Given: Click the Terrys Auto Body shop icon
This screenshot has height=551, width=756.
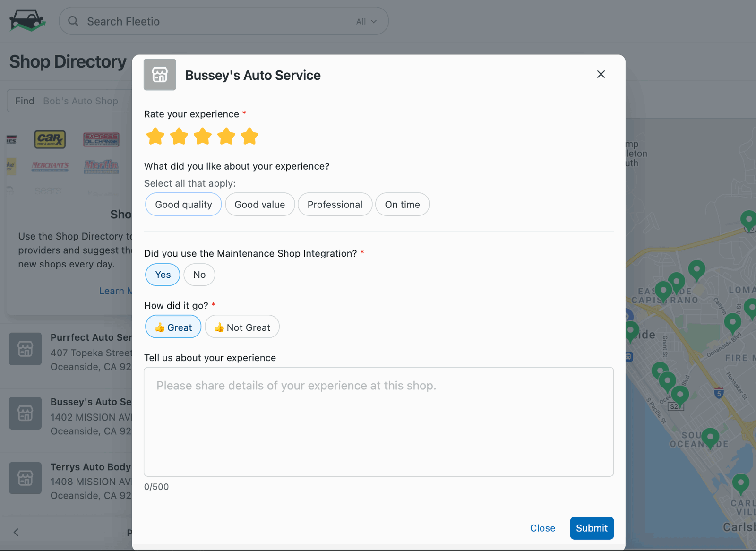Looking at the screenshot, I should (26, 478).
